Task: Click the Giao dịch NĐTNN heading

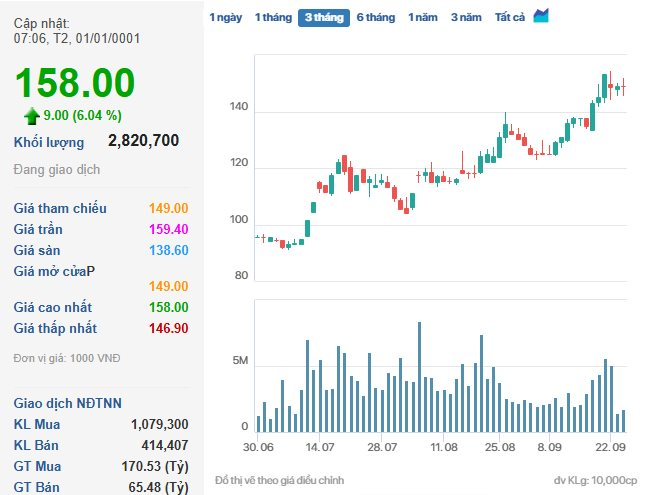Action: 68,403
